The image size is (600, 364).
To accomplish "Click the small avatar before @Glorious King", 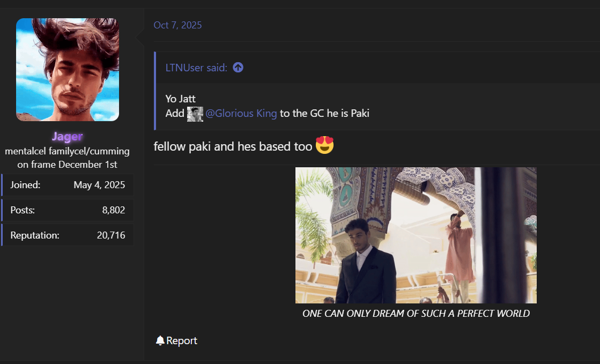I will pyautogui.click(x=195, y=114).
